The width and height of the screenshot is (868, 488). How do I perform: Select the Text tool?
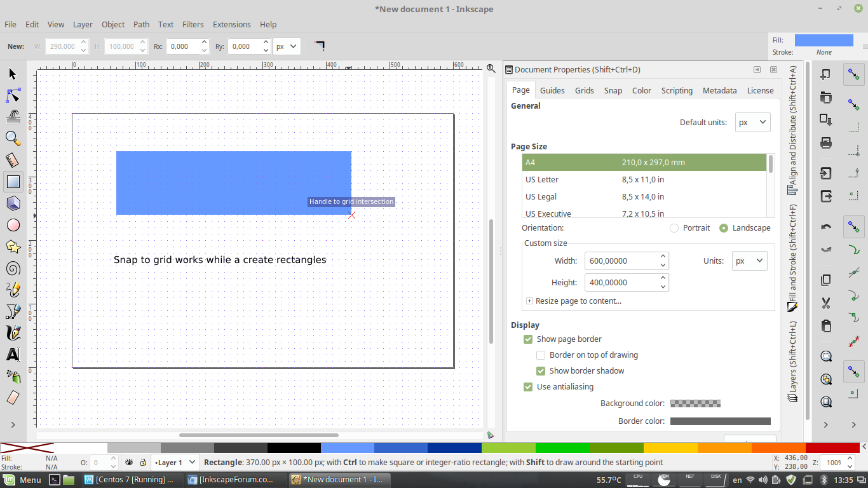(x=13, y=355)
